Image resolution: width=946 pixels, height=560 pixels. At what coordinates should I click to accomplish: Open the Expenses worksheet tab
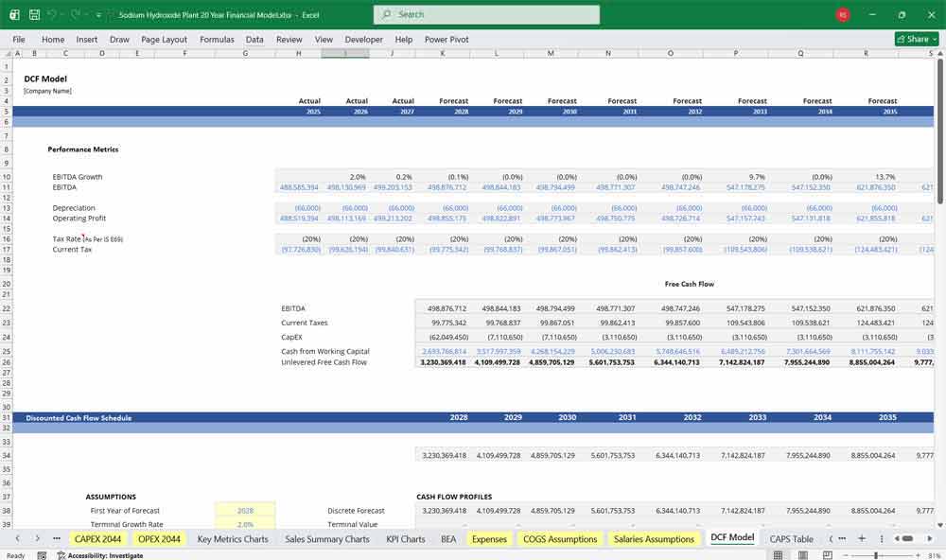(x=489, y=538)
